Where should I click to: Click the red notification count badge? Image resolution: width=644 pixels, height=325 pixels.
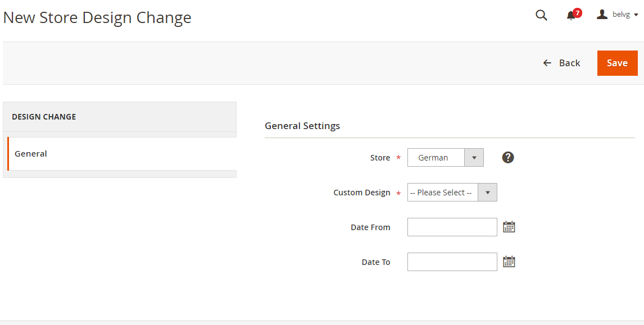pyautogui.click(x=577, y=12)
